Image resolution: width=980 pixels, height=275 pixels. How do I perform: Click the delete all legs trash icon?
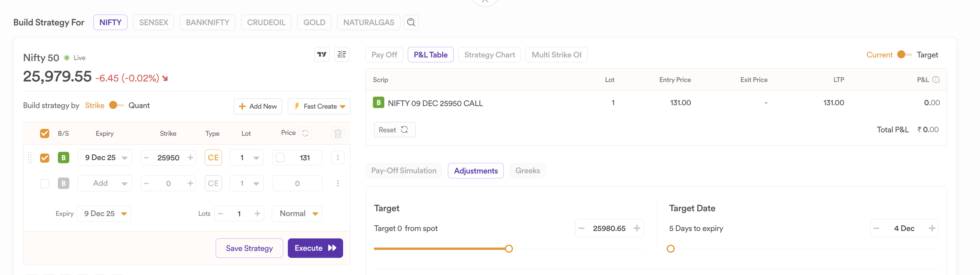point(337,133)
